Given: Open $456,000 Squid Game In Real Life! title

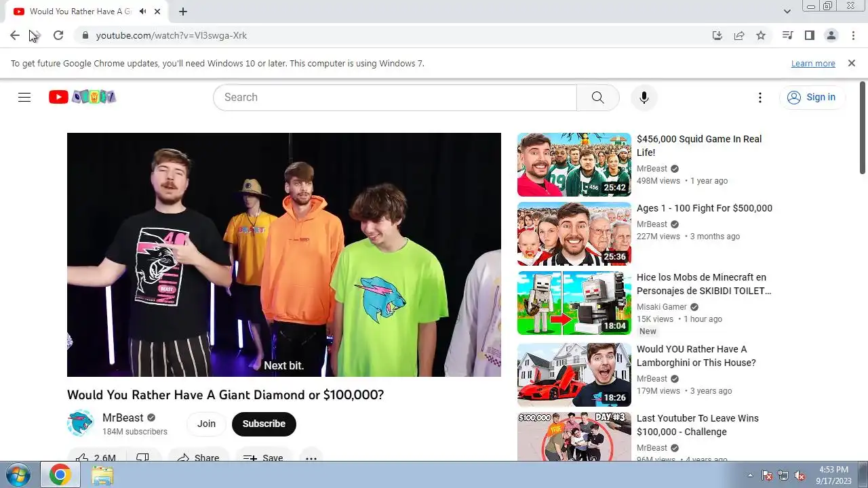Looking at the screenshot, I should pyautogui.click(x=699, y=146).
